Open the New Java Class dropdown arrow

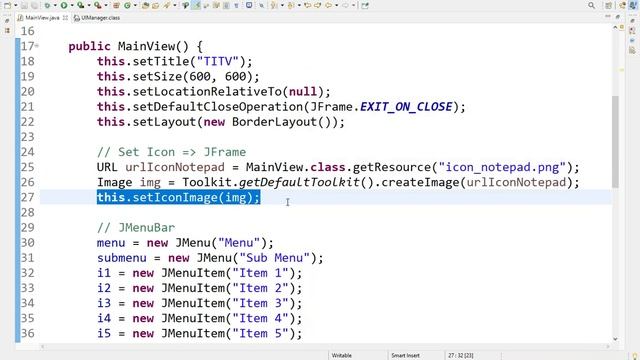136,5
